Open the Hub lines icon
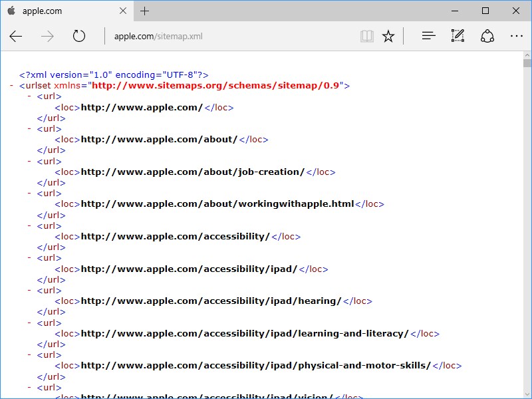 (x=428, y=36)
